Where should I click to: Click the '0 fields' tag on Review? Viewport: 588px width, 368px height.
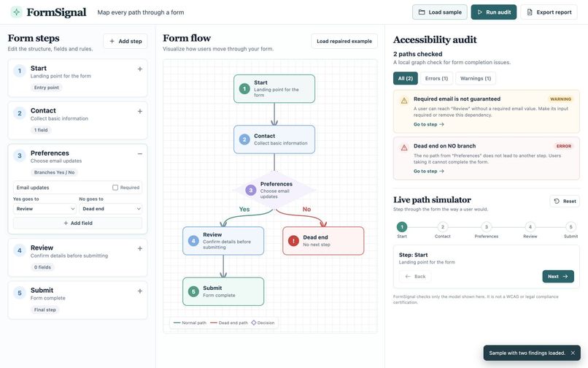pyautogui.click(x=42, y=267)
